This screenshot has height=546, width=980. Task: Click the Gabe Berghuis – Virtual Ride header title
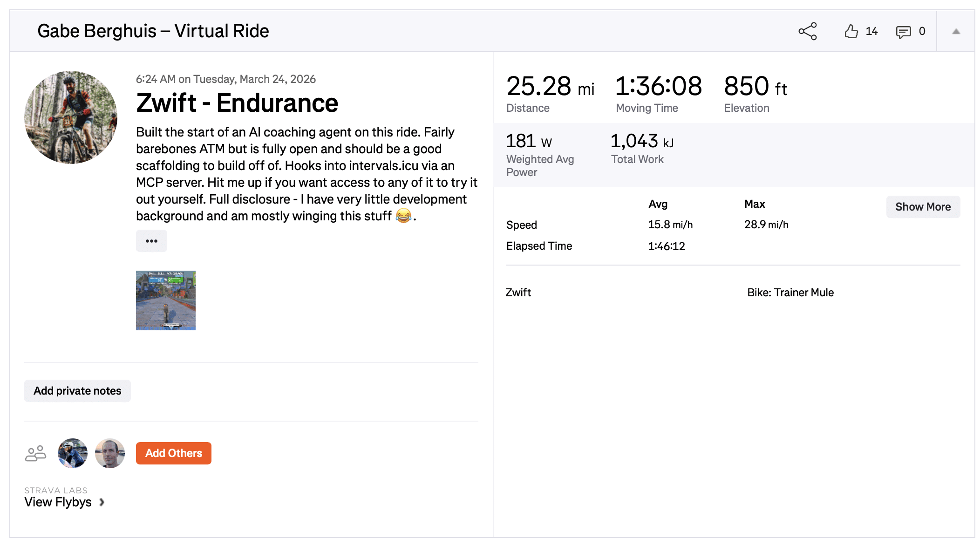click(153, 31)
